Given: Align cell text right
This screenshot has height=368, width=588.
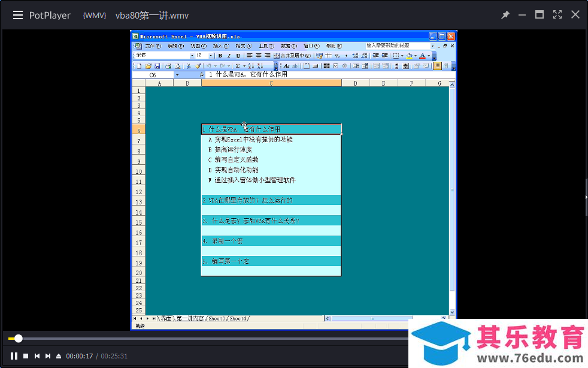Looking at the screenshot, I should [268, 55].
